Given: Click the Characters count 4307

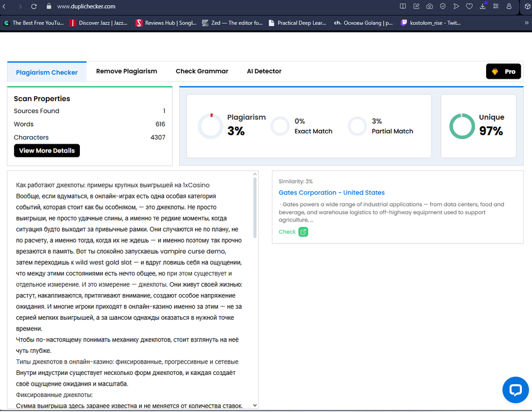Looking at the screenshot, I should coord(158,138).
